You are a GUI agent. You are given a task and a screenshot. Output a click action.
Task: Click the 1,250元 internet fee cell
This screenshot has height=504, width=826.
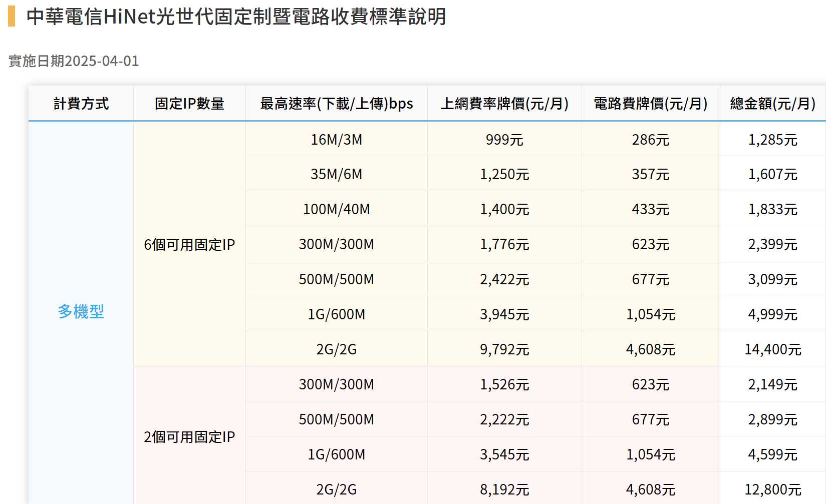tap(504, 174)
